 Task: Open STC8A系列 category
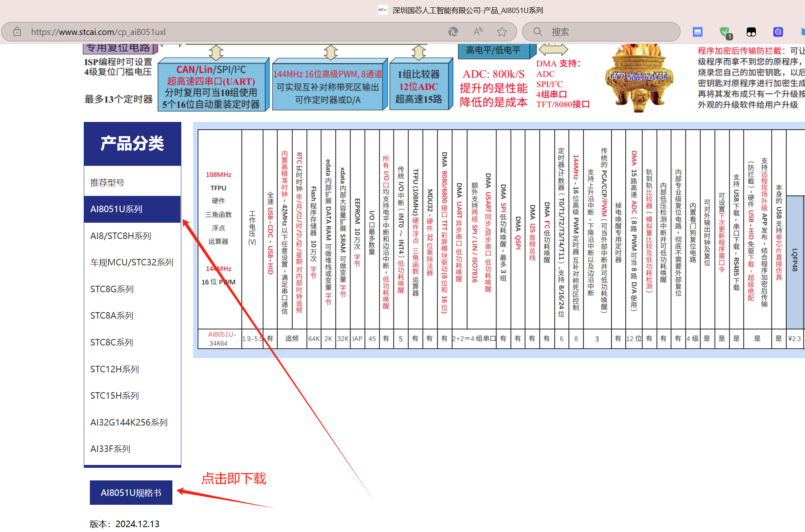pyautogui.click(x=133, y=315)
